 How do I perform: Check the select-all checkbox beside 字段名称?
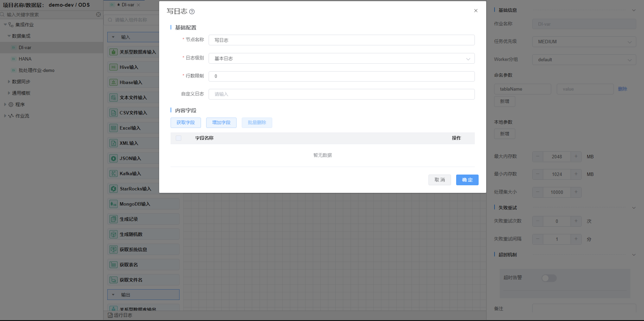[x=178, y=138]
